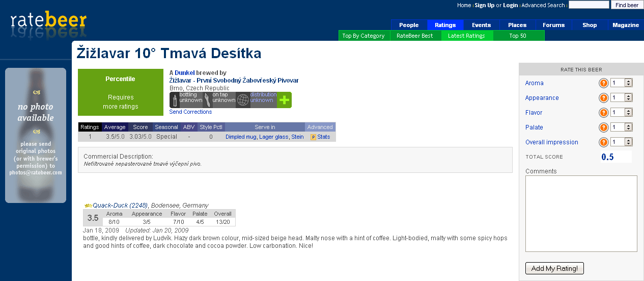Screen dimensions: 644x281
Task: Select the Top By Category submenu
Action: coord(364,36)
